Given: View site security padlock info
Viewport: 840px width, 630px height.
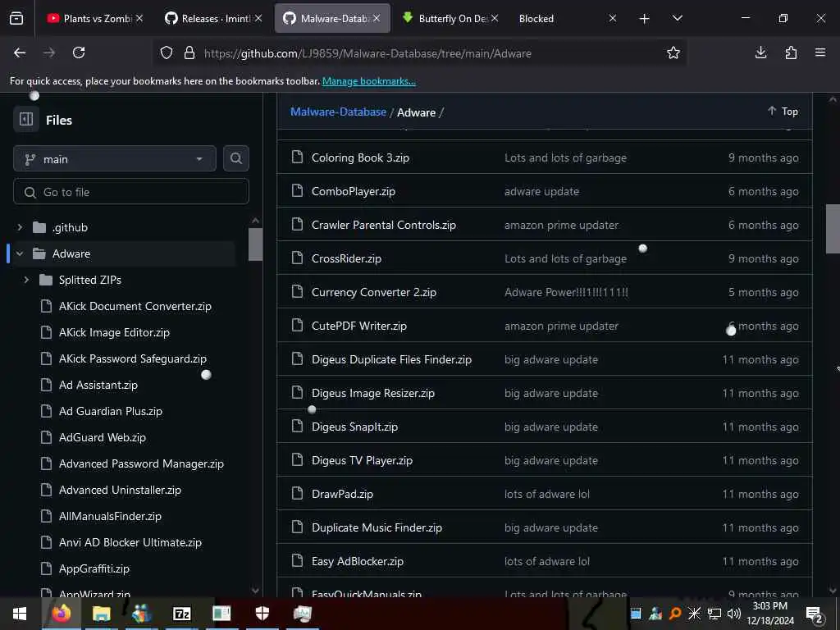Looking at the screenshot, I should [x=189, y=53].
